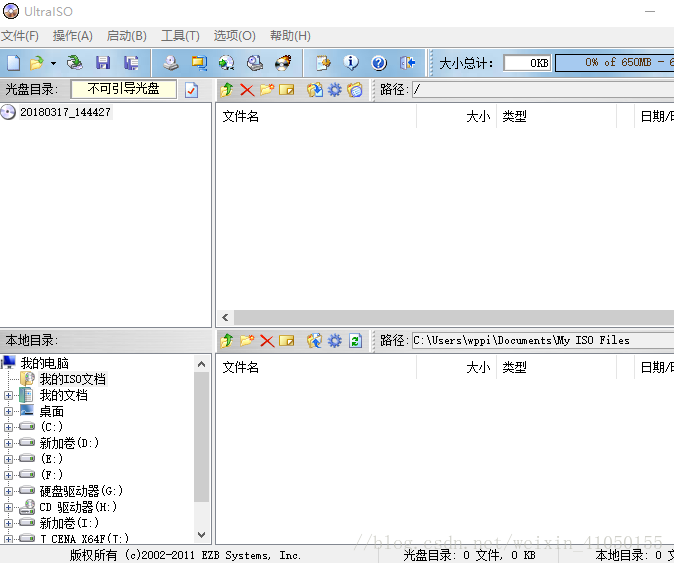Screen dimensions: 674x563
Task: Click the Save As double-floppy icon
Action: (132, 63)
